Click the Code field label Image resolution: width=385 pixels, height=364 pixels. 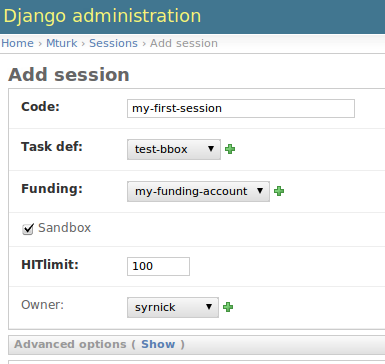pyautogui.click(x=40, y=107)
